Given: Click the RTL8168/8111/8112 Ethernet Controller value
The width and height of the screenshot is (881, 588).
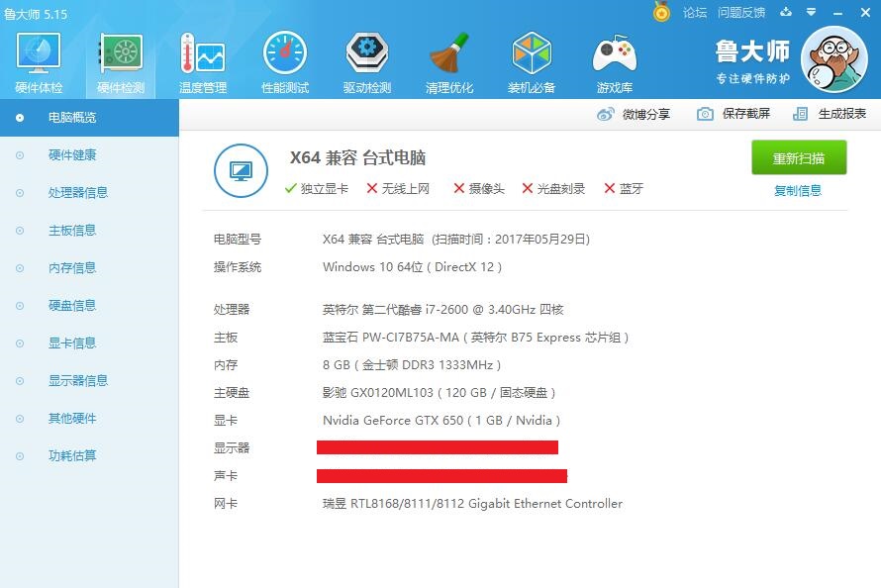Looking at the screenshot, I should (x=472, y=503).
